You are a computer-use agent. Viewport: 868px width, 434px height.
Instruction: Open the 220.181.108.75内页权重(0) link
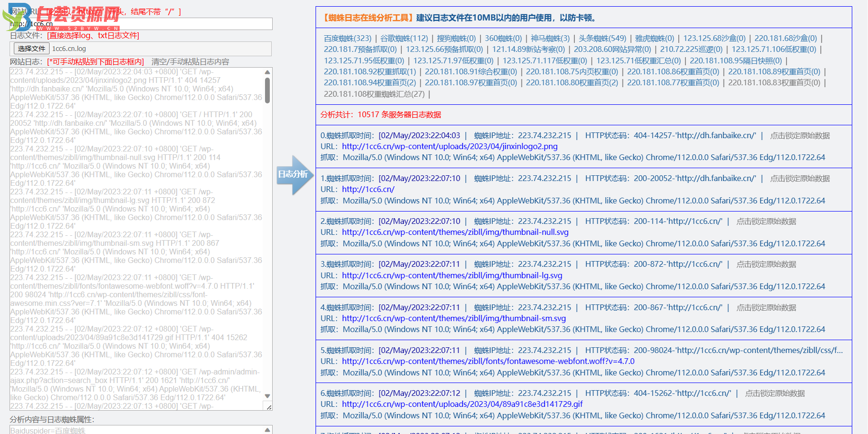click(x=572, y=71)
